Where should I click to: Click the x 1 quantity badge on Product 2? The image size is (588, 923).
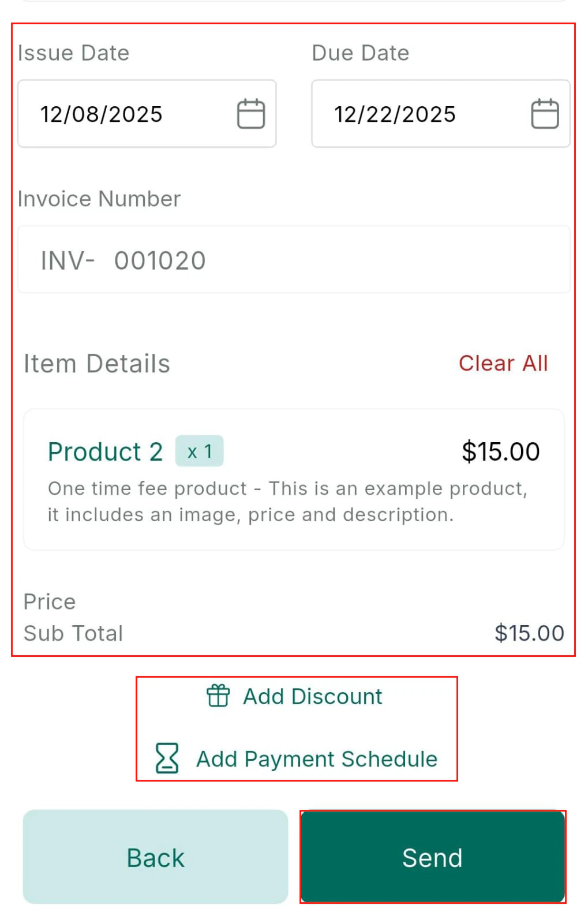tap(199, 451)
